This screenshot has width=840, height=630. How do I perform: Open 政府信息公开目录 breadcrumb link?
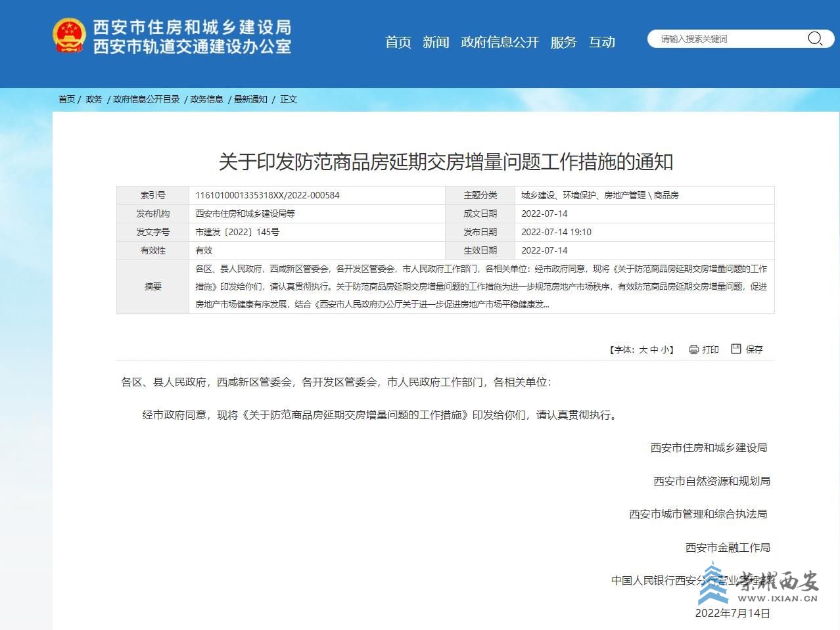click(147, 99)
